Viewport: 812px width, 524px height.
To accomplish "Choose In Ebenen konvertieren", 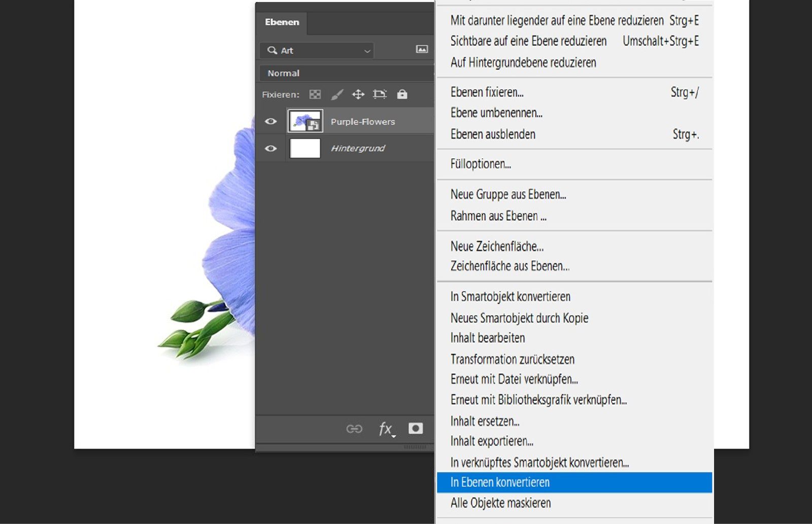I will 574,482.
